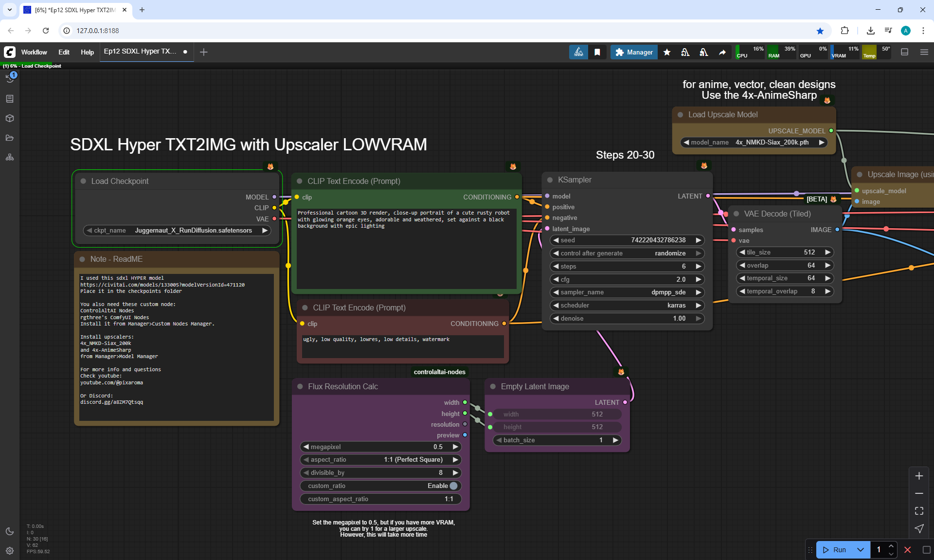Click the bookmark icon in top toolbar
This screenshot has height=560, width=934.
(597, 52)
